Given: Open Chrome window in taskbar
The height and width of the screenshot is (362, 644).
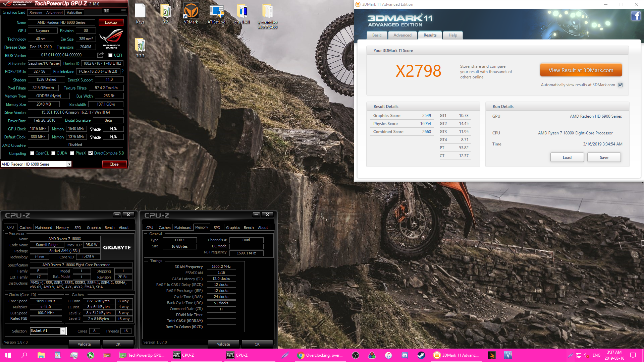Looking at the screenshot, I should point(320,355).
